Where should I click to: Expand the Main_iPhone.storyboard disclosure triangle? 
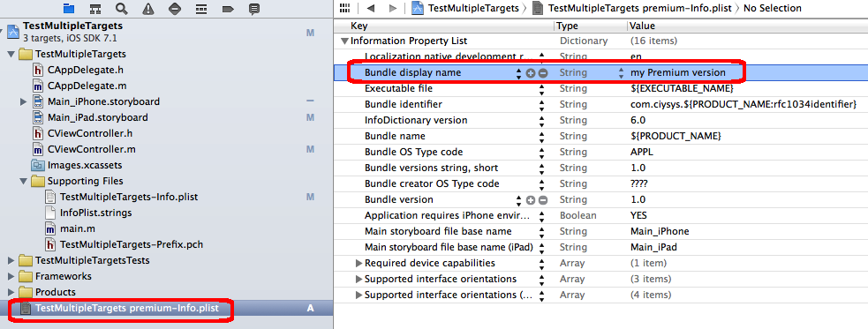tap(23, 101)
